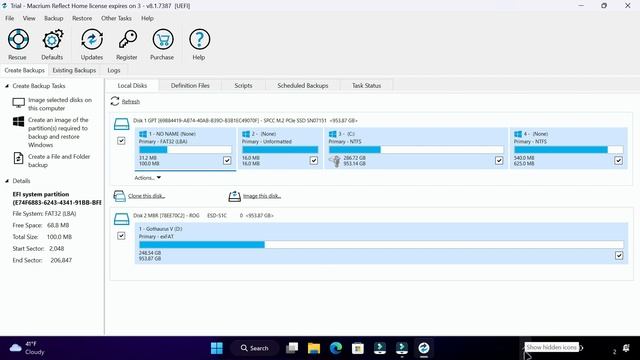Uncheck partition 1 NO NAME checkbox
640x360 pixels.
click(x=227, y=160)
